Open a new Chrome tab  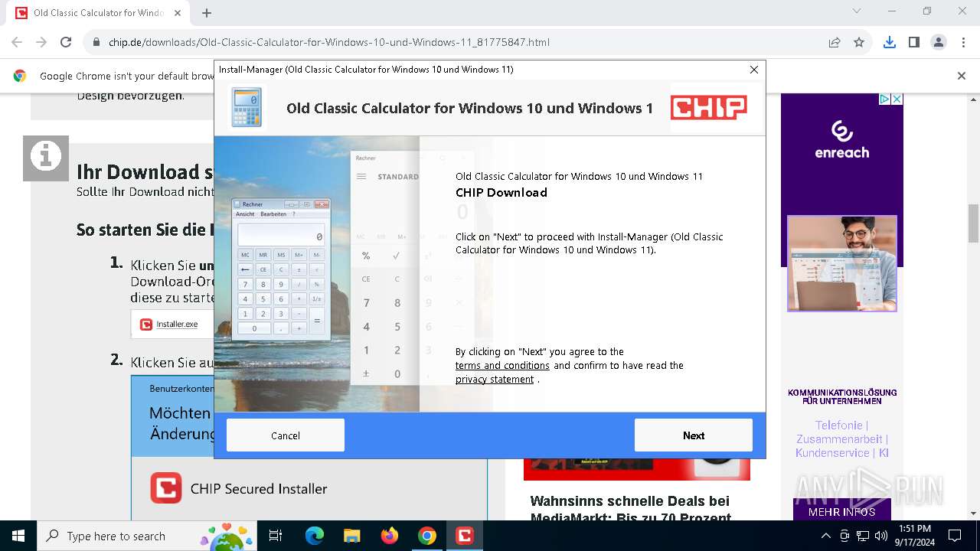(x=207, y=13)
